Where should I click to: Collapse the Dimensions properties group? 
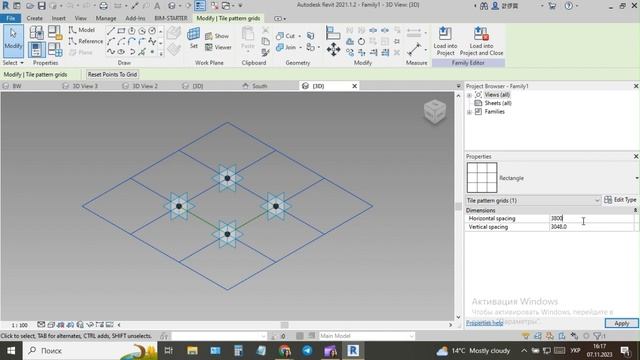click(635, 210)
